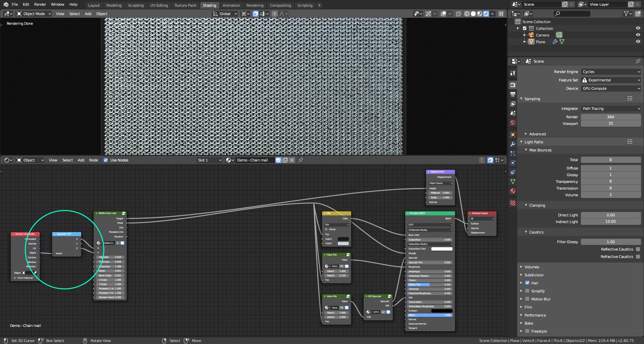Open the Device dropdown
Viewport: 644px width, 344px height.
(x=611, y=88)
